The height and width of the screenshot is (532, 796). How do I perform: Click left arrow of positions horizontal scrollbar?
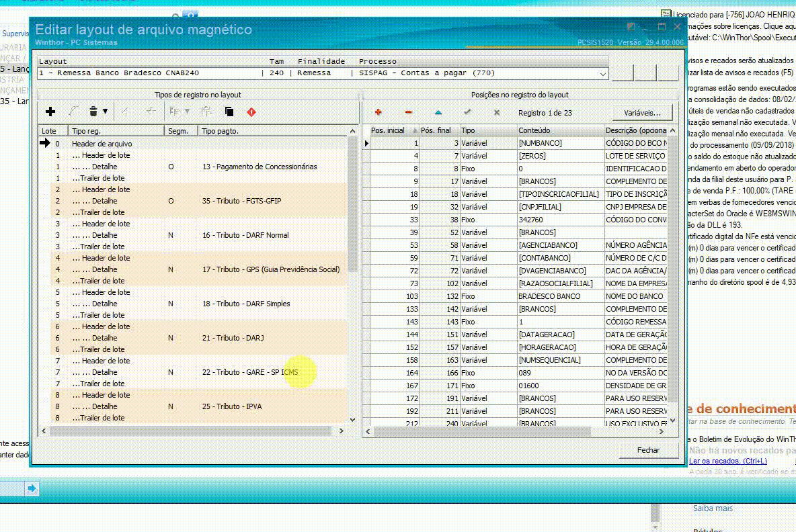pyautogui.click(x=368, y=432)
